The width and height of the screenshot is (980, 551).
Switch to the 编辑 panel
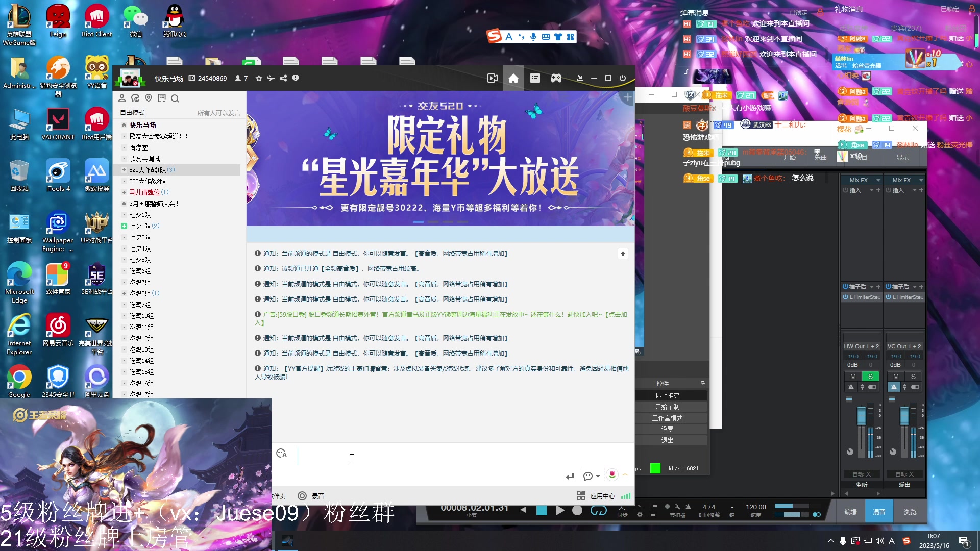tap(851, 511)
